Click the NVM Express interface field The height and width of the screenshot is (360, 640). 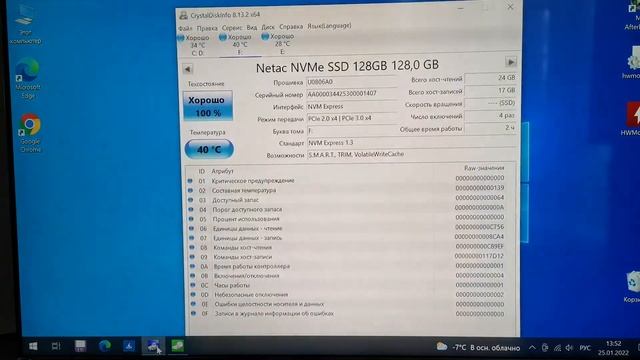(351, 106)
